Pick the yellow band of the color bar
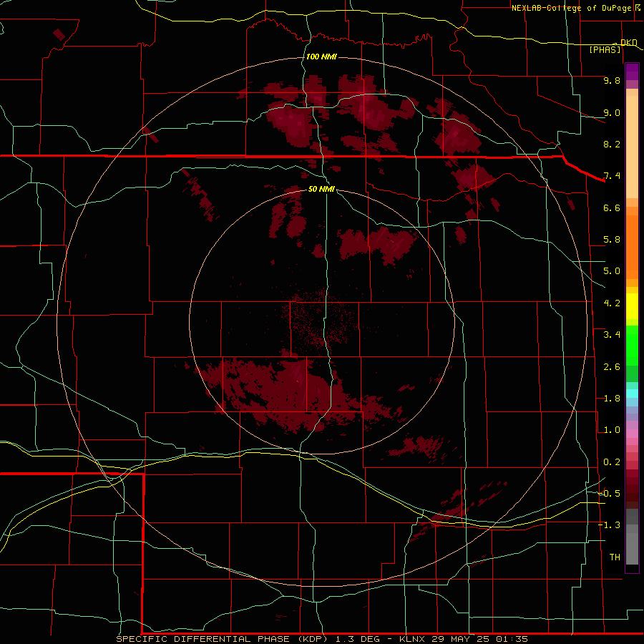644x644 pixels. tap(632, 306)
